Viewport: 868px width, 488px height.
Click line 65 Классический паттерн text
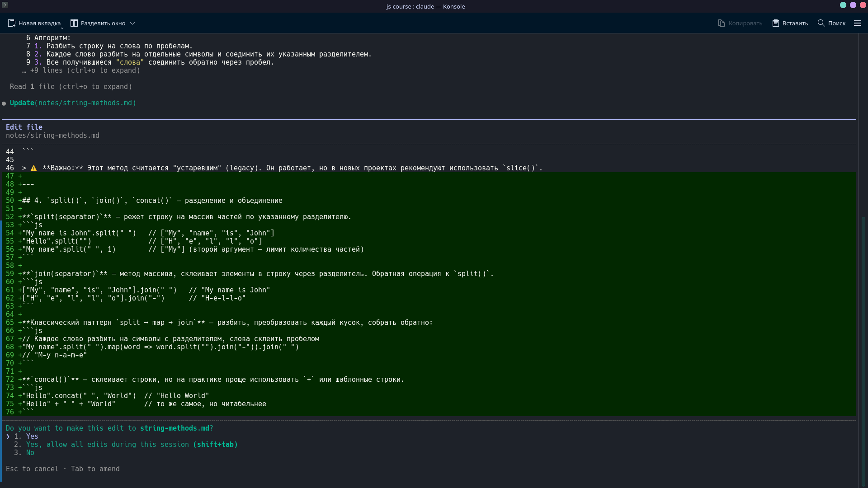tap(227, 323)
